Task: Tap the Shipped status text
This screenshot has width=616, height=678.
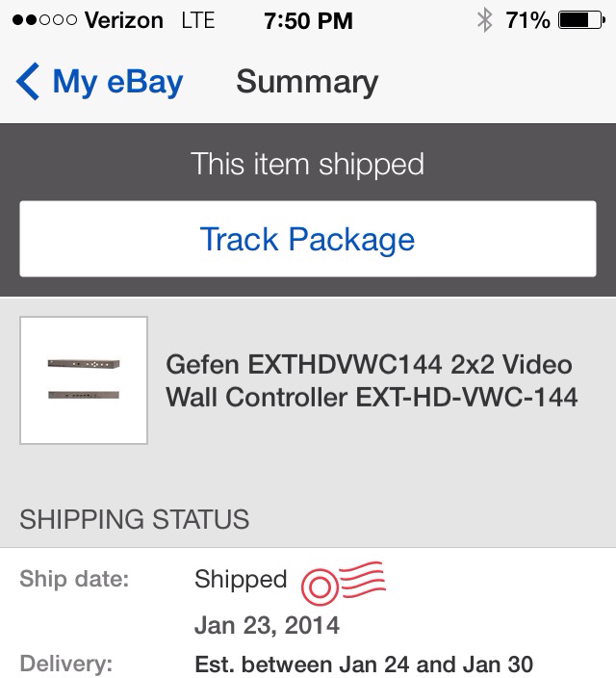Action: (x=241, y=579)
